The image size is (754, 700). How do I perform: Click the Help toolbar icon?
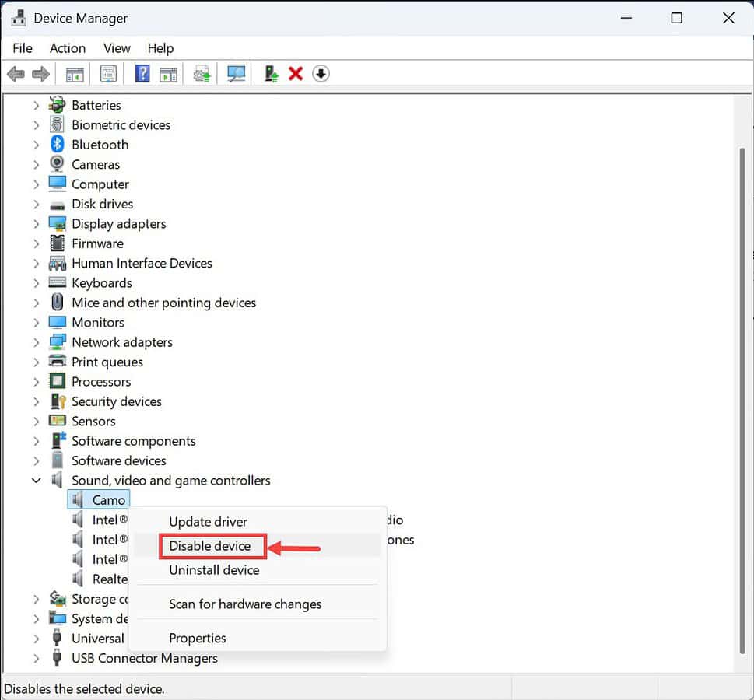click(x=145, y=73)
